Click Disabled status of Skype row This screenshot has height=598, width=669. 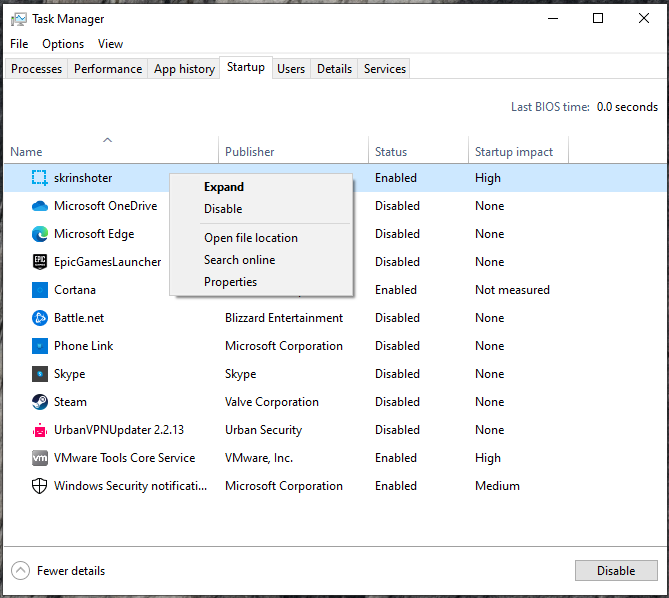[397, 374]
